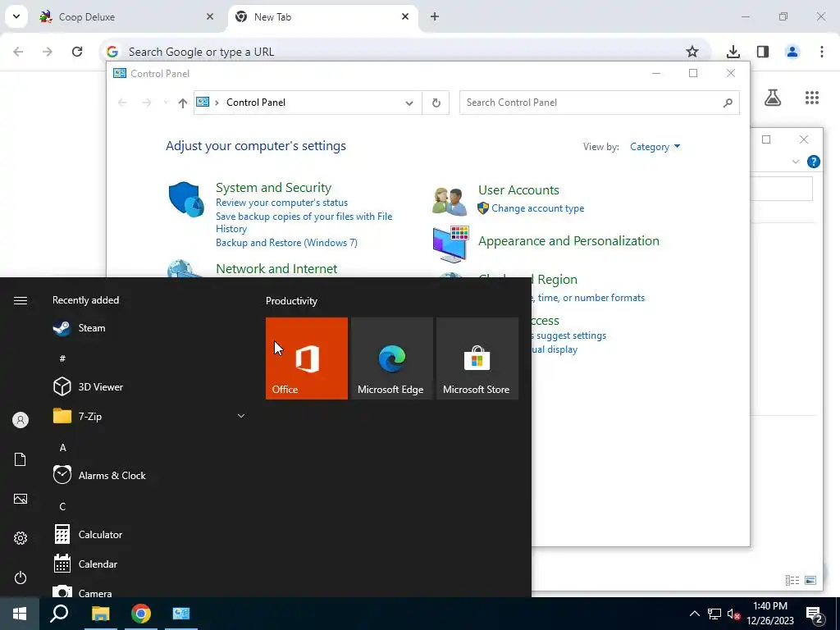Switch to the Coop Deluxe tab
Screen dimensions: 840x630
[126, 17]
